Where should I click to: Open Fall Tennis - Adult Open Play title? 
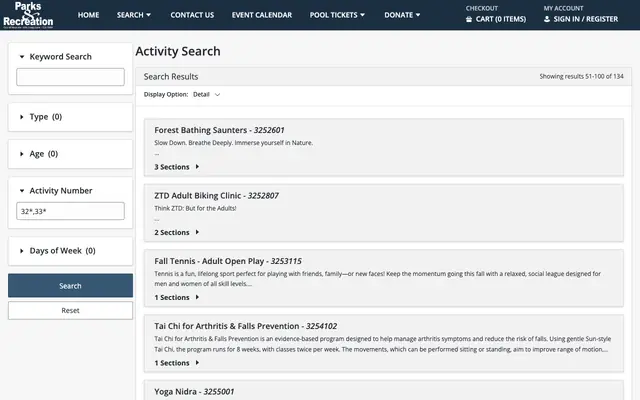pos(228,261)
